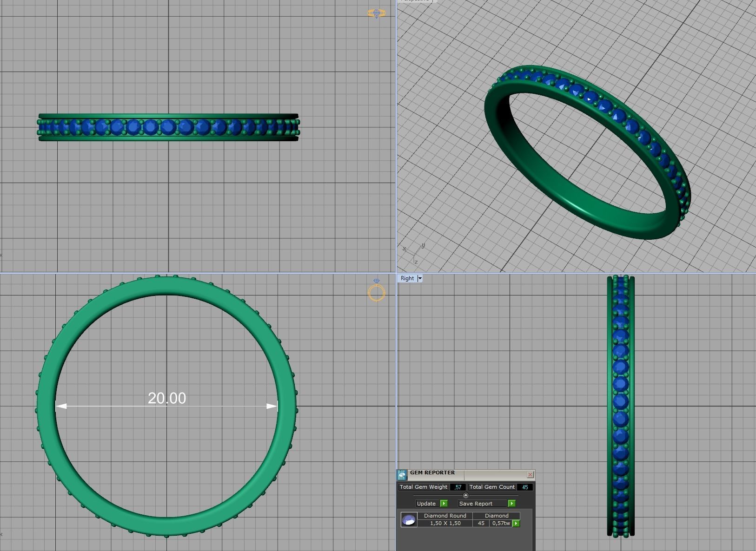Click the 'Diamond' material cell
Viewport: 756px width, 551px height.
coord(497,516)
